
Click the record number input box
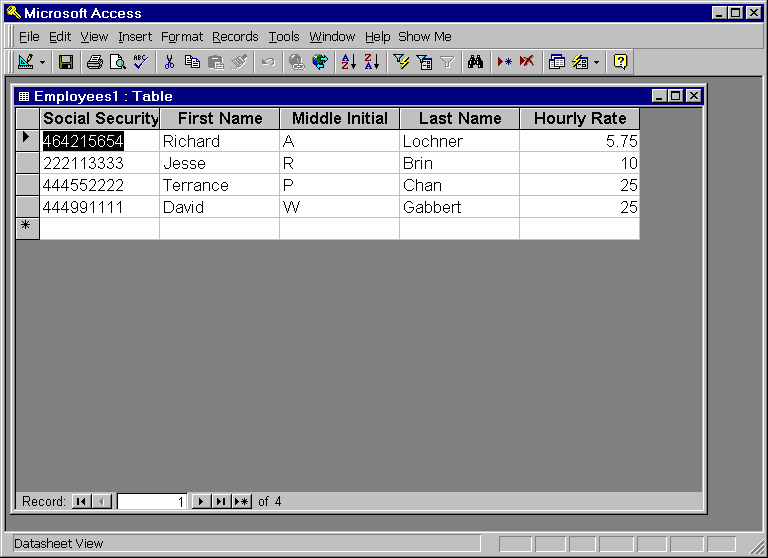pos(151,502)
